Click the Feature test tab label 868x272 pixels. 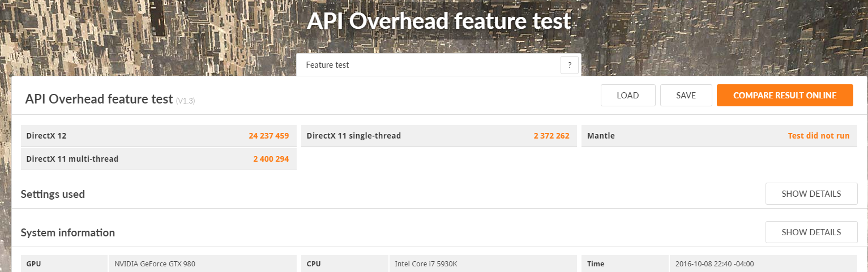pos(327,65)
